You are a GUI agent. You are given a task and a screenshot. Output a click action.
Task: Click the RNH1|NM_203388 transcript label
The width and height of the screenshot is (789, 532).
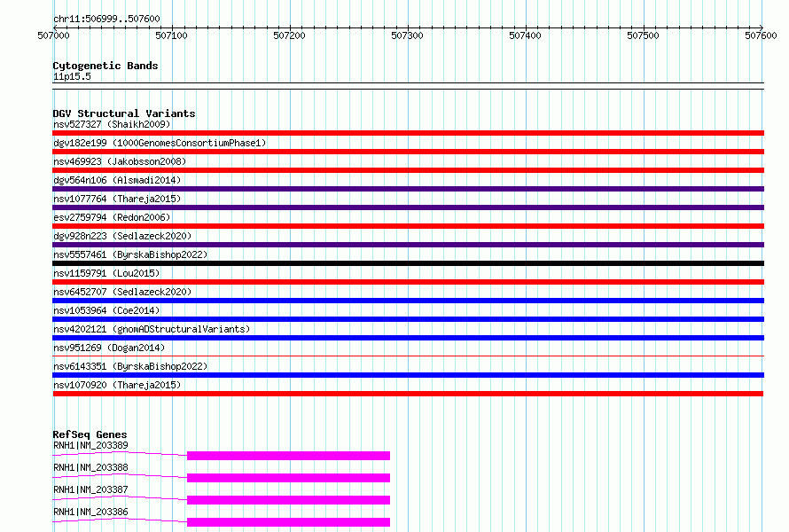[x=90, y=467]
